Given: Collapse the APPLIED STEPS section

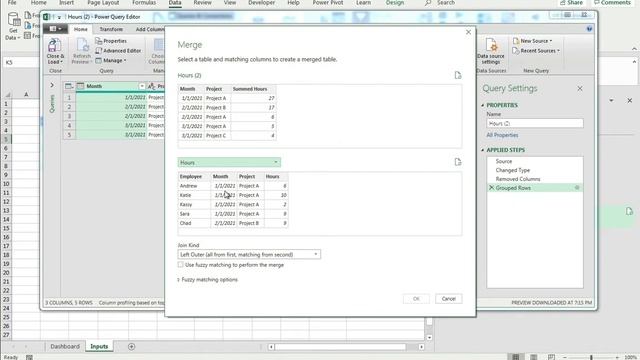Looking at the screenshot, I should coord(482,150).
